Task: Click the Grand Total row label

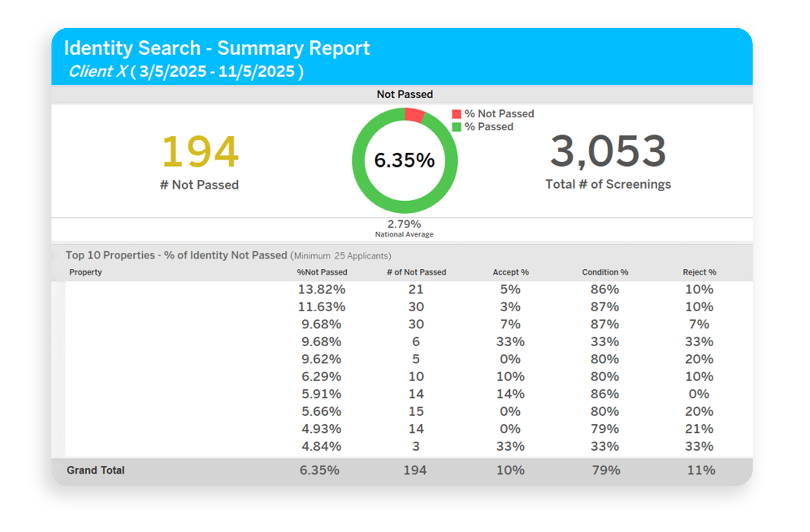Action: [95, 470]
